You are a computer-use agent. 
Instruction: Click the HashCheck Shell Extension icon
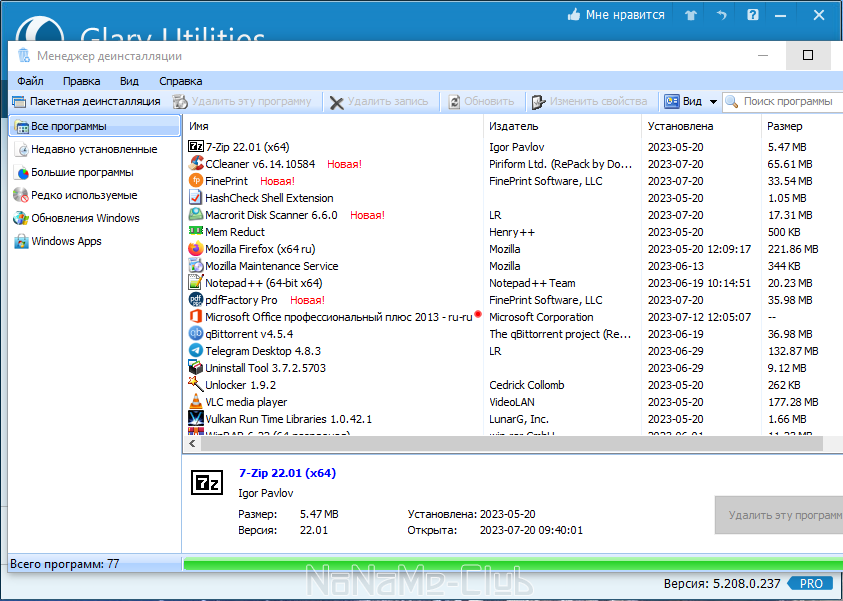click(x=196, y=197)
